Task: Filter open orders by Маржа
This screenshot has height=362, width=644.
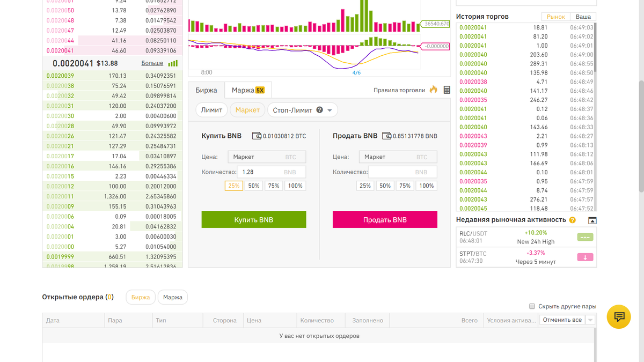Action: [x=173, y=297]
